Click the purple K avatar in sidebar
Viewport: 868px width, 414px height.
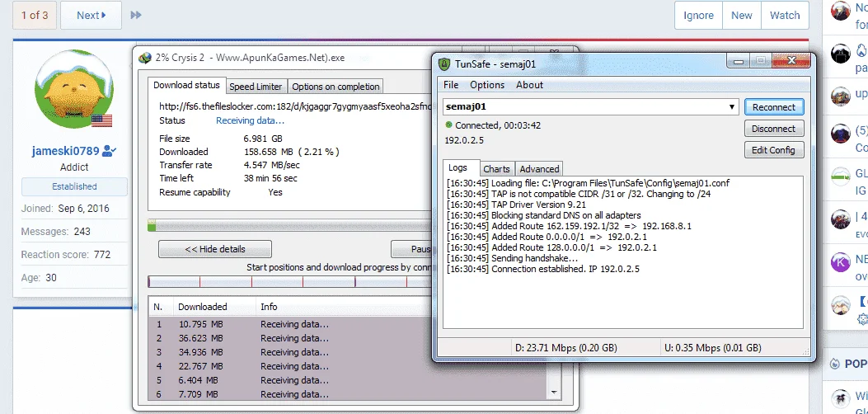tap(840, 261)
